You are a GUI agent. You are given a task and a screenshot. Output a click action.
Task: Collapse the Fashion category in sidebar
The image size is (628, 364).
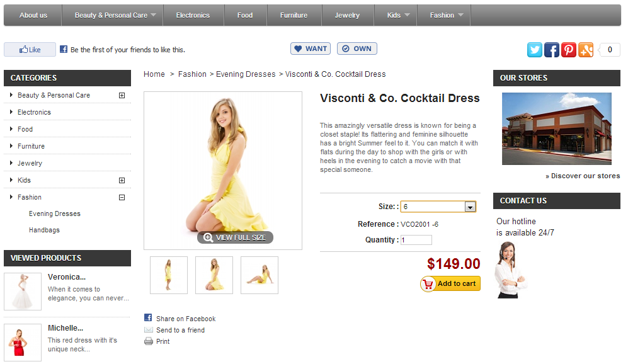click(x=122, y=198)
